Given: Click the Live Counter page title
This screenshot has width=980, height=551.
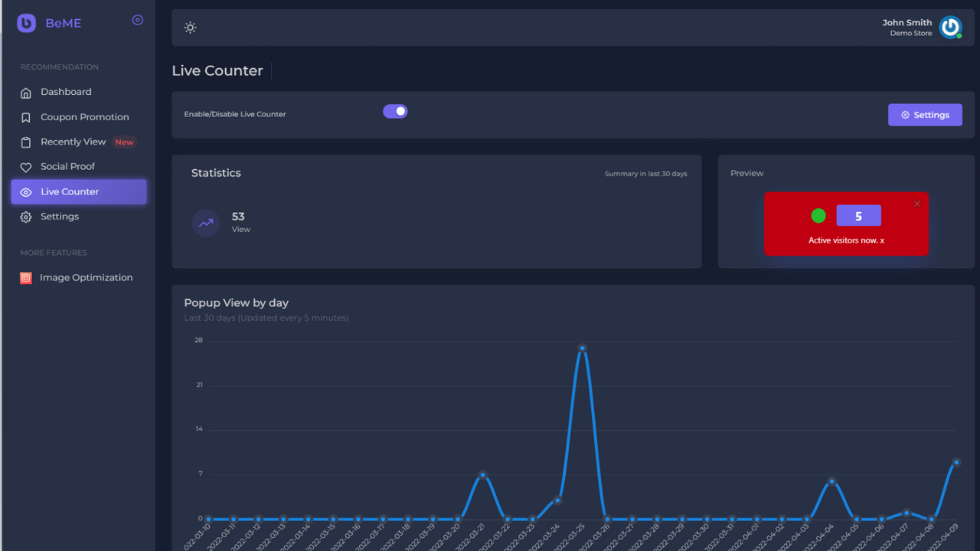Looking at the screenshot, I should pyautogui.click(x=217, y=70).
